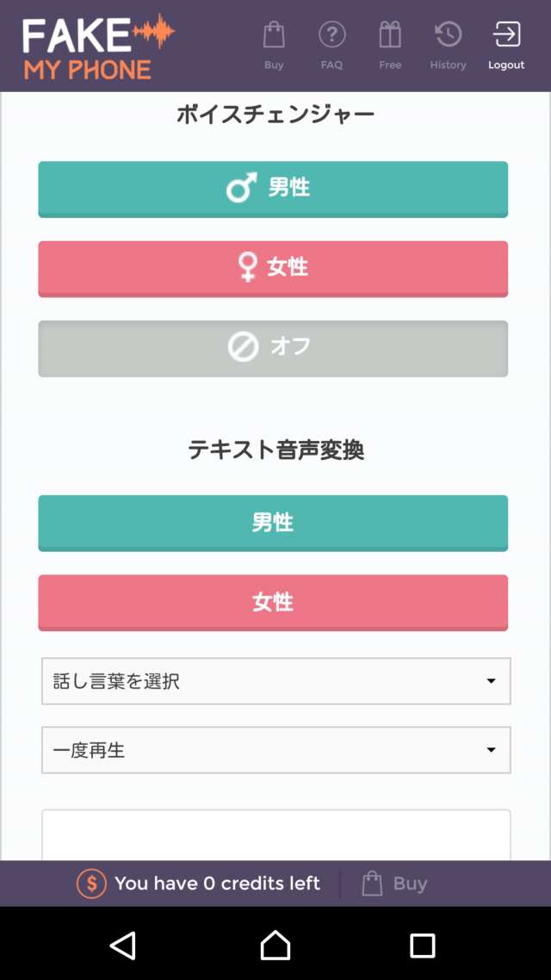Open the Android recent apps square
This screenshot has width=551, height=980.
(x=422, y=946)
